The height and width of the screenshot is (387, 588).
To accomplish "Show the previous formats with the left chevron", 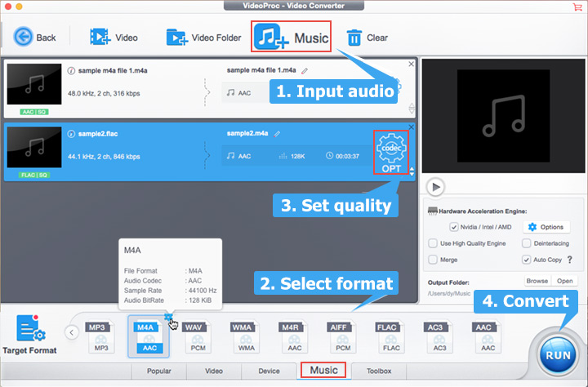I will tap(72, 332).
